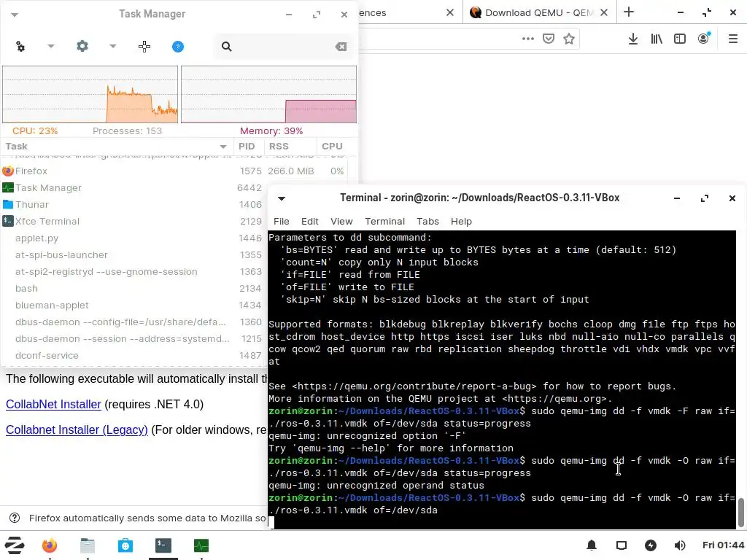Expand the dropdown next to execute icon
The width and height of the screenshot is (747, 560).
pos(51,46)
